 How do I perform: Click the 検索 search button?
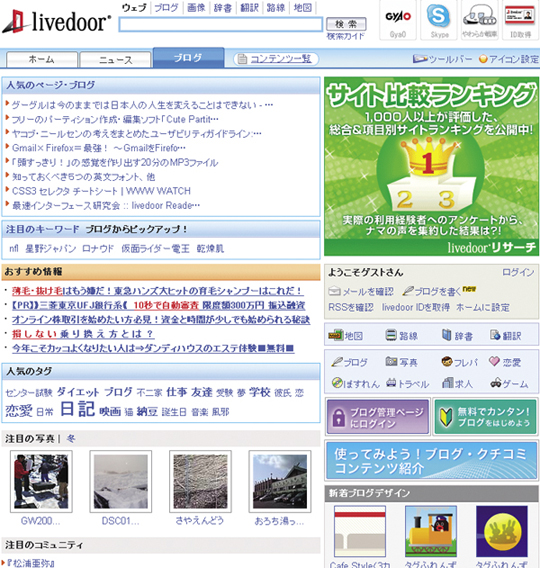coord(346,24)
